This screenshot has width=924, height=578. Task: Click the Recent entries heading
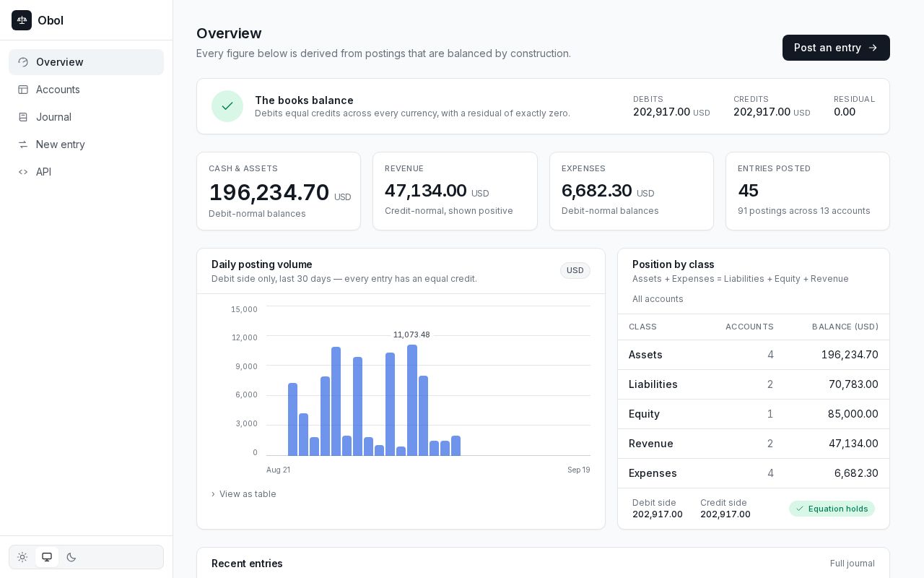pyautogui.click(x=247, y=564)
